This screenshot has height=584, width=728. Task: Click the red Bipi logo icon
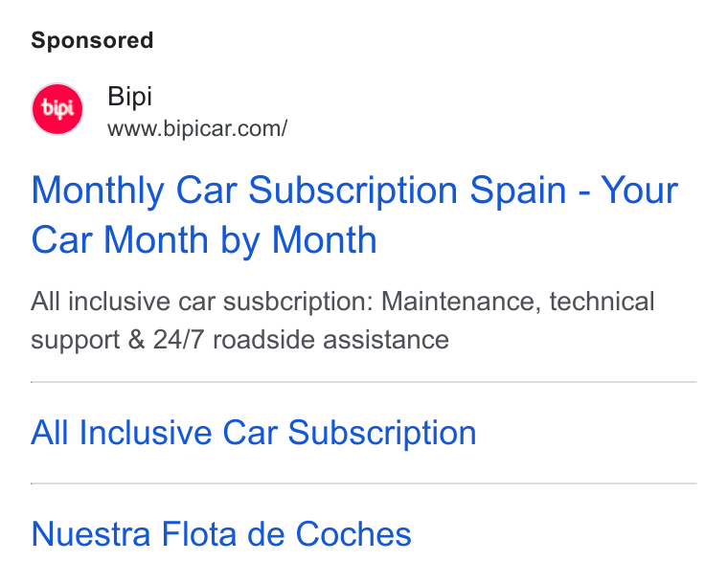click(x=57, y=109)
